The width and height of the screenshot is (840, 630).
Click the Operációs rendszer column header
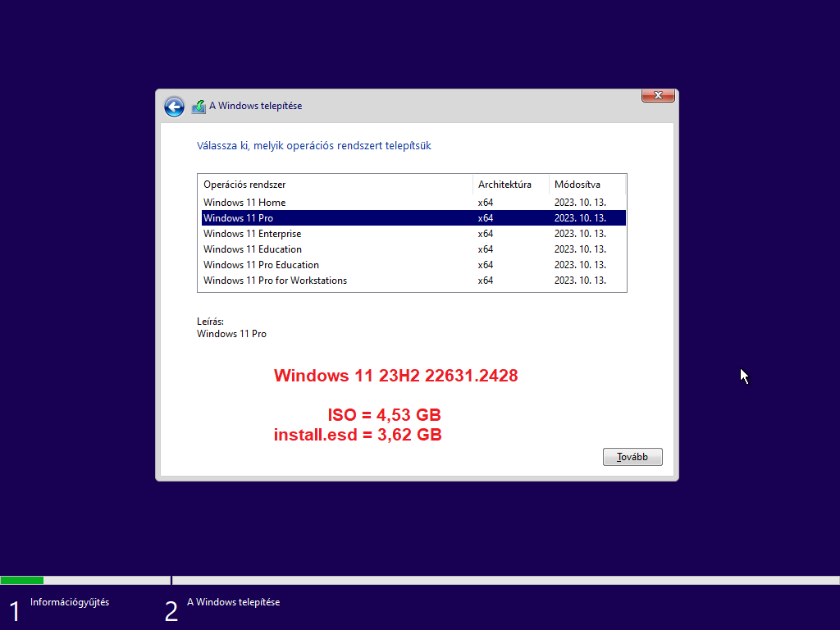click(x=336, y=185)
